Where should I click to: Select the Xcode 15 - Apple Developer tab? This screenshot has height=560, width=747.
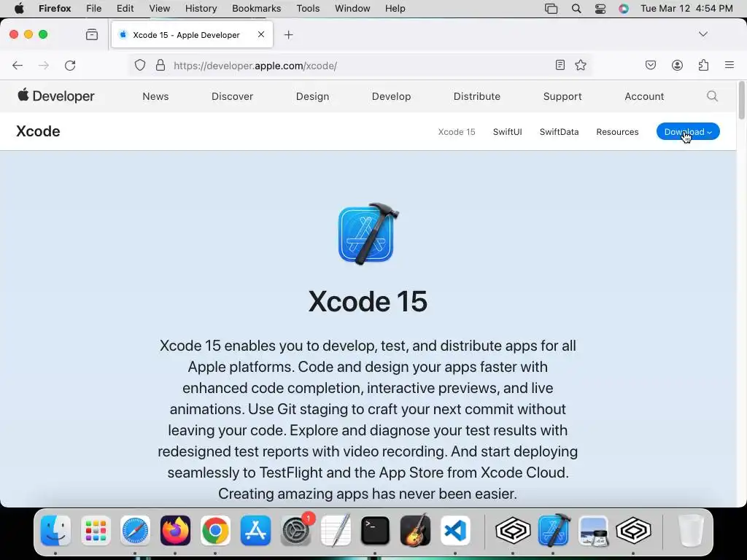[192, 34]
